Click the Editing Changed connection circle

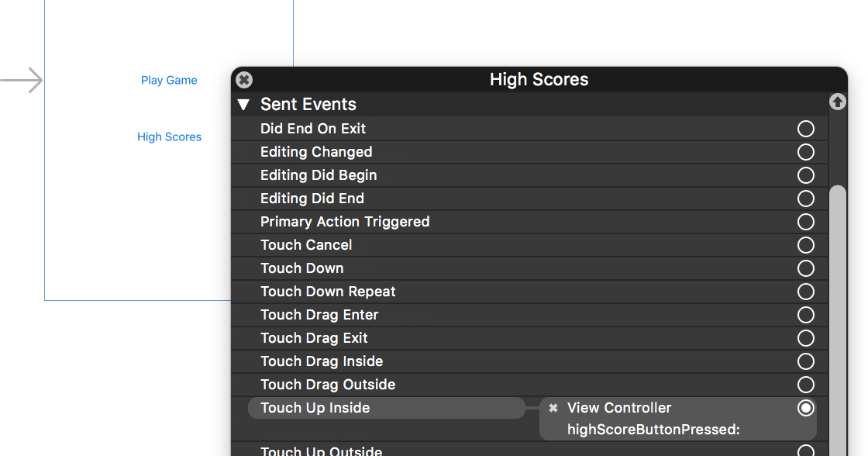click(806, 152)
